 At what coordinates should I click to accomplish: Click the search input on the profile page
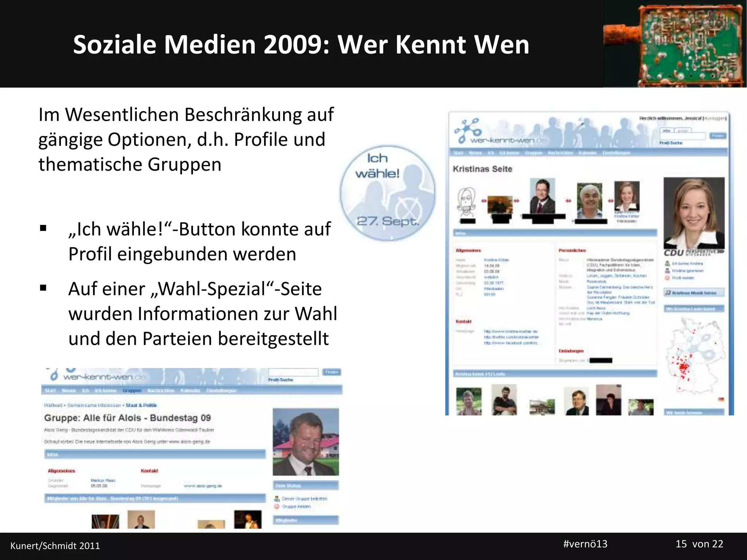pyautogui.click(x=682, y=136)
